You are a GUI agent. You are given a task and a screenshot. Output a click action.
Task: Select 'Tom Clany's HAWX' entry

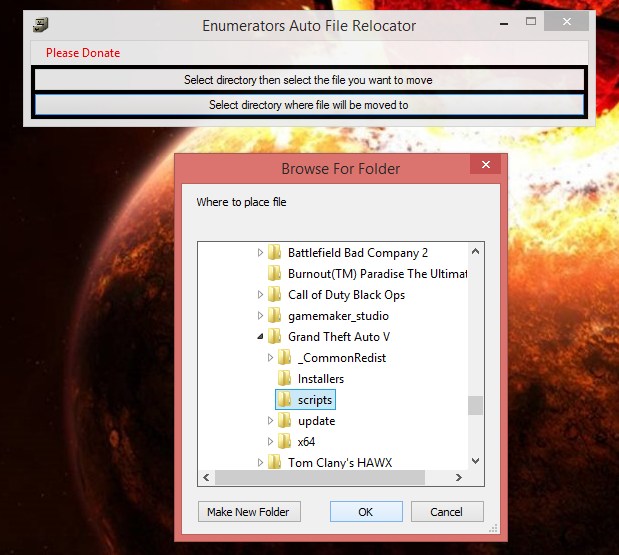[x=340, y=463]
